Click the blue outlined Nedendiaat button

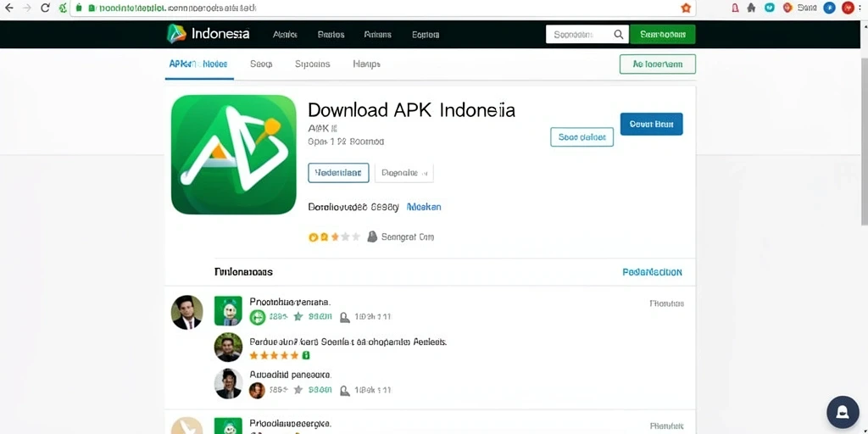pyautogui.click(x=338, y=173)
